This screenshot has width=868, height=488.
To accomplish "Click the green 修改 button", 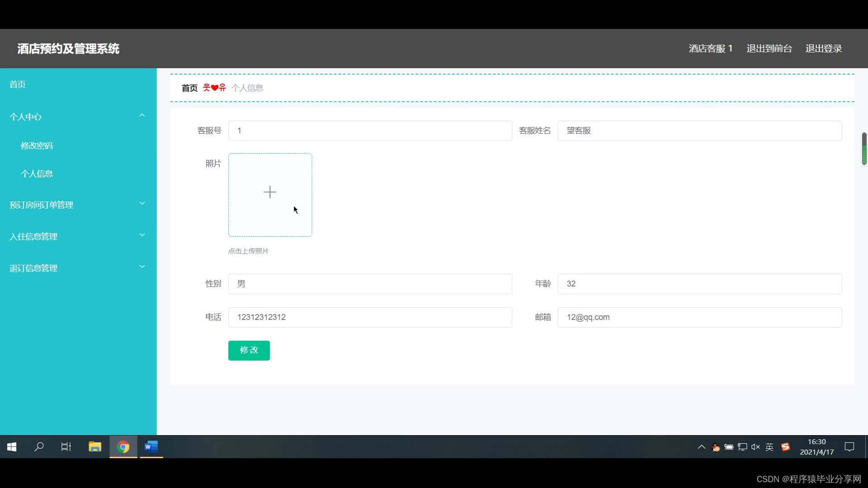I will pyautogui.click(x=249, y=350).
